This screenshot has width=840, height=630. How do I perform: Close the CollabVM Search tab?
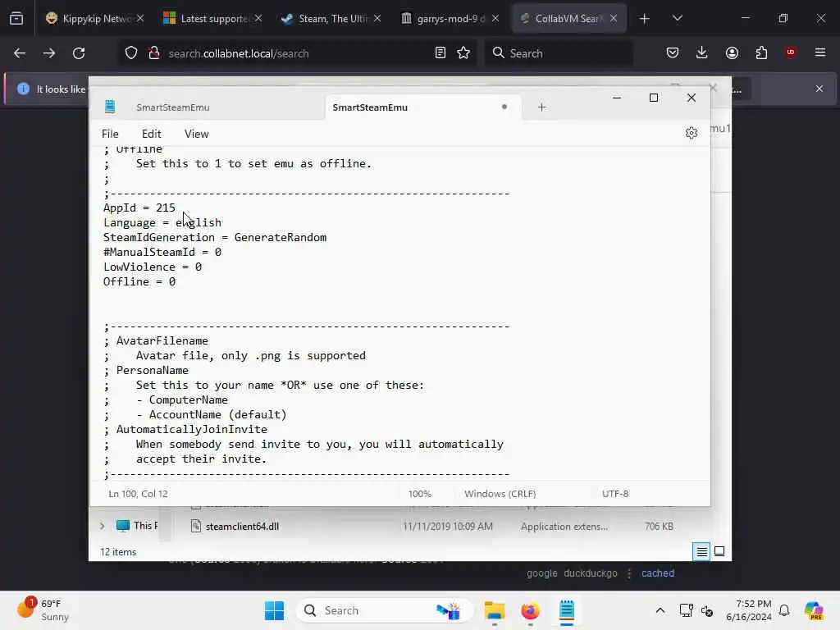(614, 19)
